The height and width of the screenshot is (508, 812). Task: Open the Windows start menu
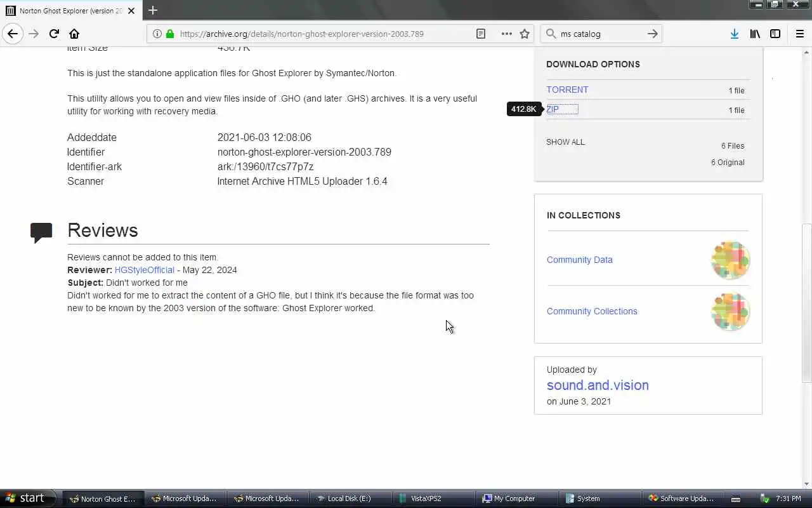click(x=27, y=498)
